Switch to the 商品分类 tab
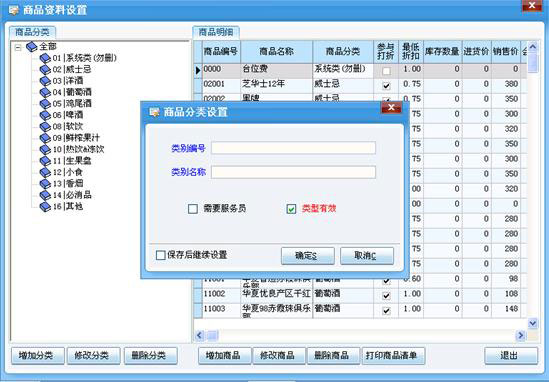 32,32
